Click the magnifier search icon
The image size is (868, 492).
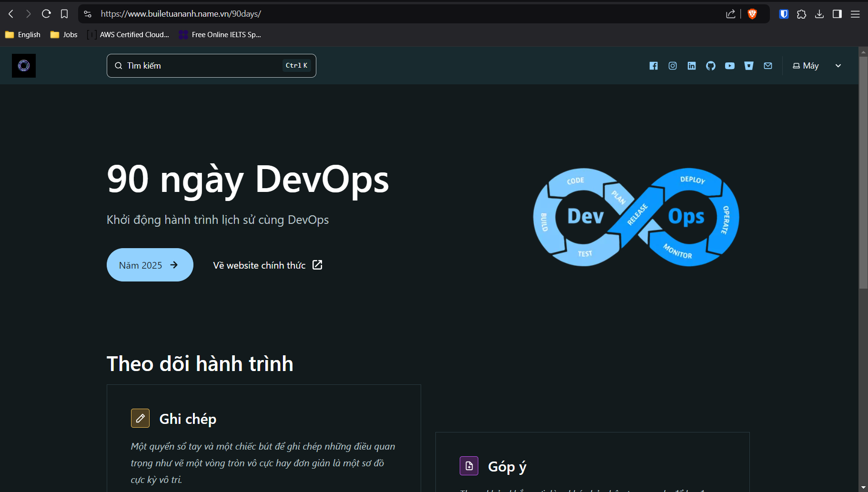pos(119,66)
